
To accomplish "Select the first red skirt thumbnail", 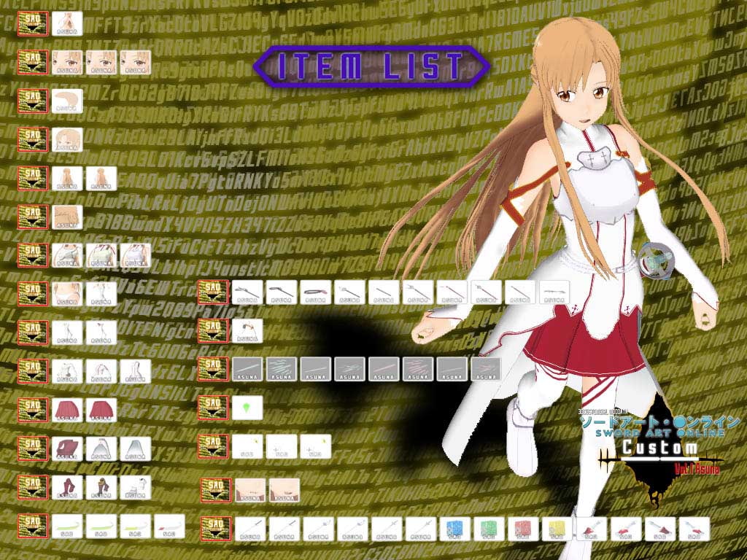I will (67, 410).
